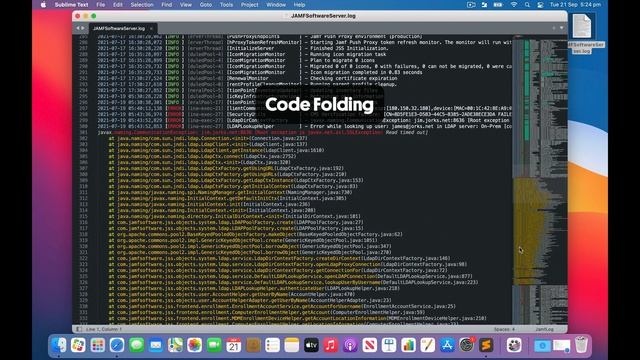Image resolution: width=640 pixels, height=360 pixels.
Task: Toggle the side bar from status bar icon
Action: click(x=79, y=329)
